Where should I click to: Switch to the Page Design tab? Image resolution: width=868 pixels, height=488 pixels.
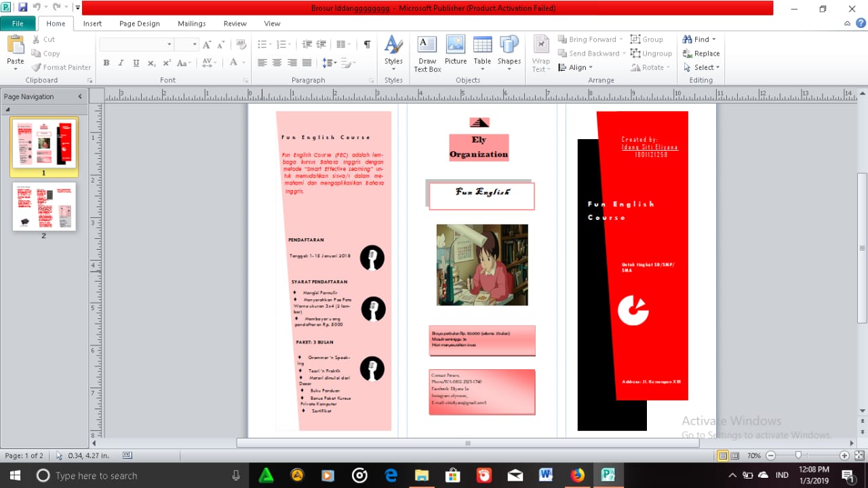tap(140, 23)
